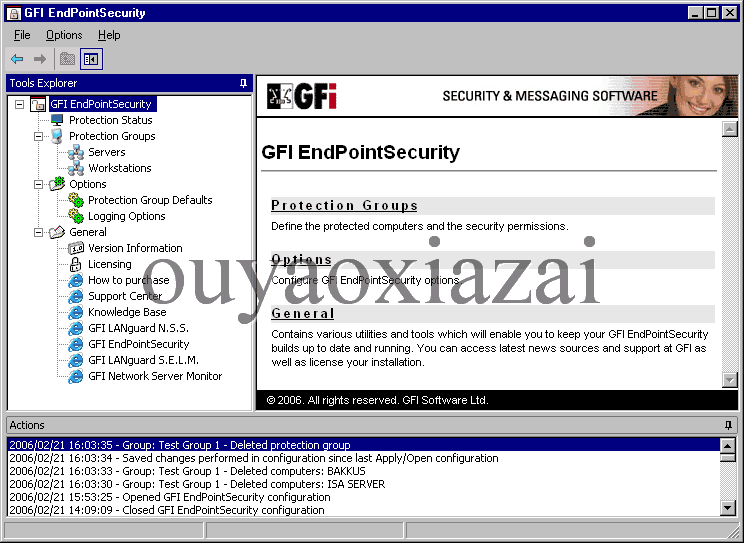Click the Protection Group Defaults gears icon
Viewport: 744px width, 543px height.
pyautogui.click(x=76, y=200)
